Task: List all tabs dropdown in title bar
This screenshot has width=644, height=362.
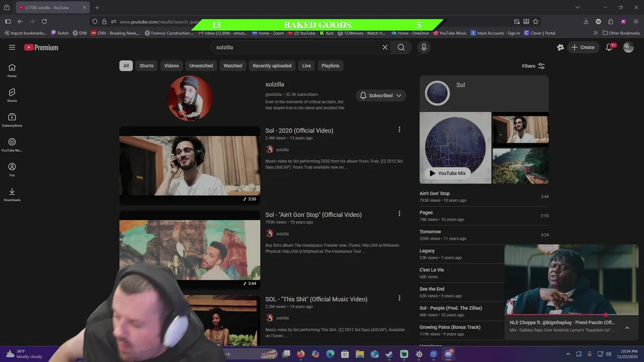Action: (578, 8)
